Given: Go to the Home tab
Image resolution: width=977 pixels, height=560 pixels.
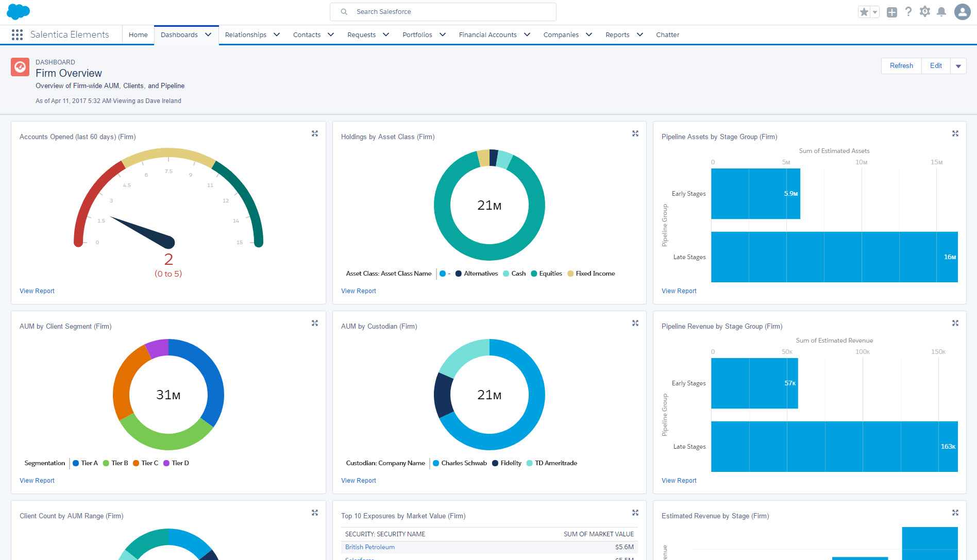Looking at the screenshot, I should [x=138, y=35].
